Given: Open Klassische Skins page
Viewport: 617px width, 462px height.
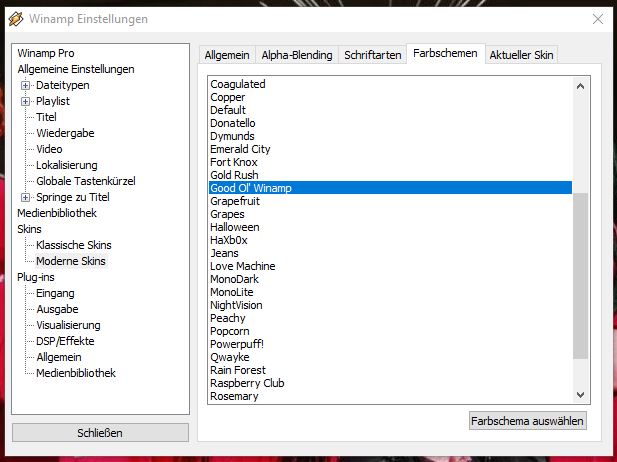Looking at the screenshot, I should pos(74,245).
